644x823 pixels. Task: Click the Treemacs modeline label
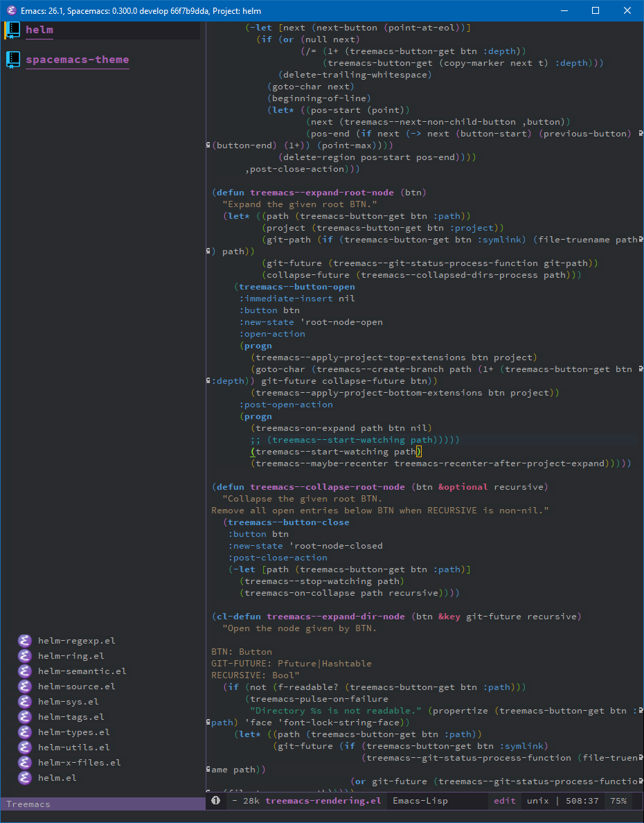(x=28, y=804)
